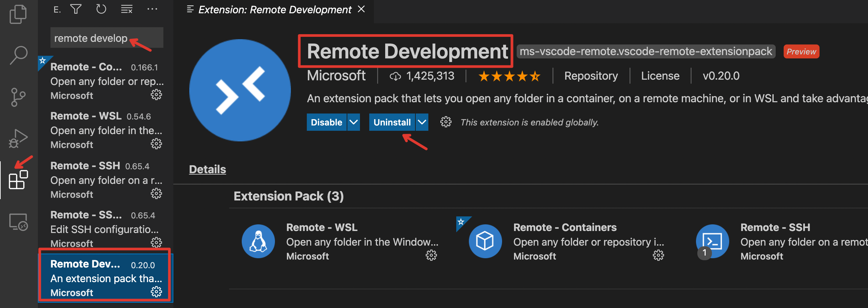Select the Details tab
Image resolution: width=868 pixels, height=308 pixels.
[x=208, y=169]
